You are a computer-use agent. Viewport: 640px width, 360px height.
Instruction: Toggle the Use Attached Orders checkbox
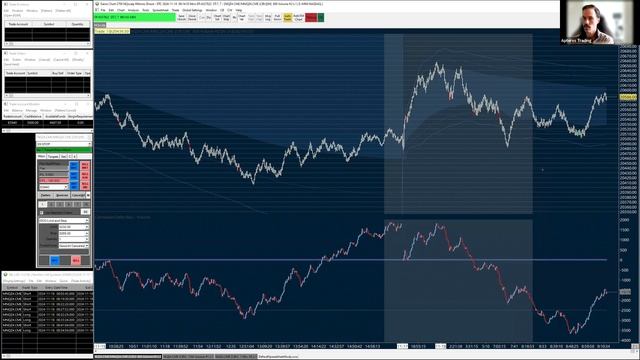coord(41,213)
